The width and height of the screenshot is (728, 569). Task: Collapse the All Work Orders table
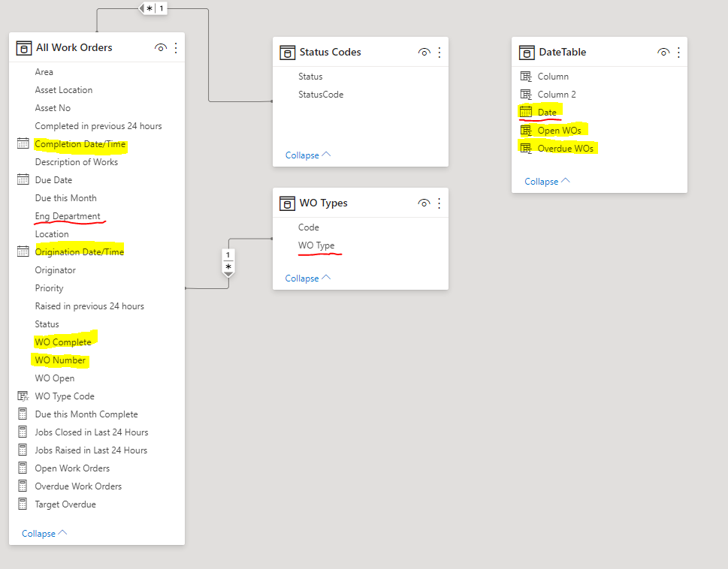click(x=44, y=533)
